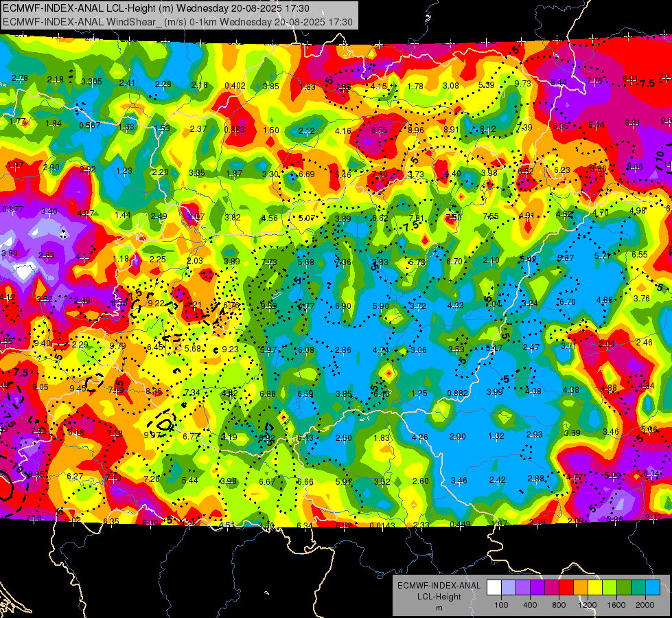
Task: Click the wind shear value 0.882
Action: (x=457, y=393)
